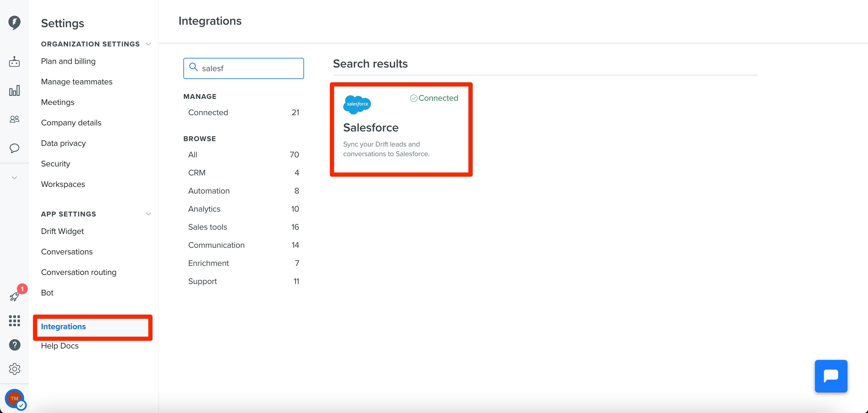868x413 pixels.
Task: Open Security settings
Action: pyautogui.click(x=55, y=164)
